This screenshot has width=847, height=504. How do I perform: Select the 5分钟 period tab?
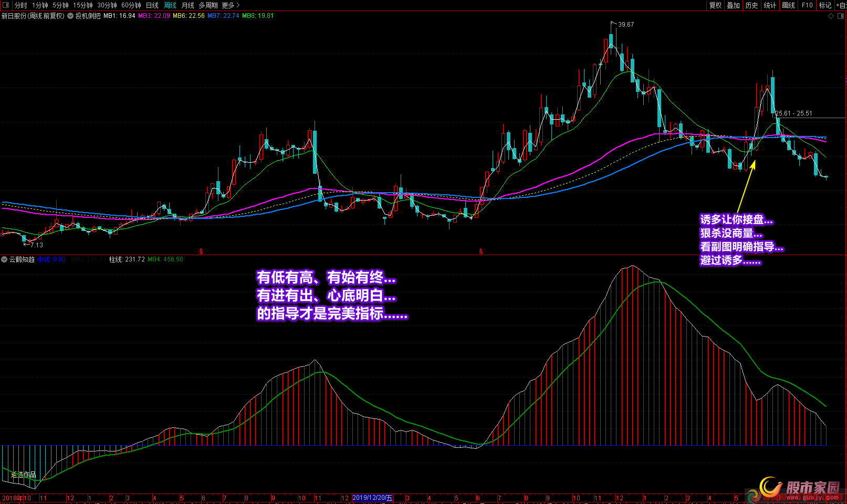coord(60,5)
